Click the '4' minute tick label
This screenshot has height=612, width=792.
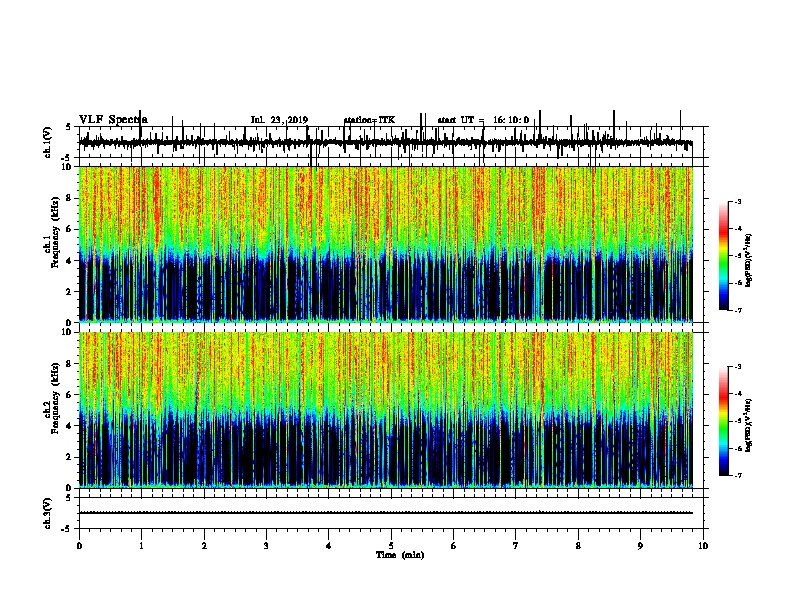point(329,545)
